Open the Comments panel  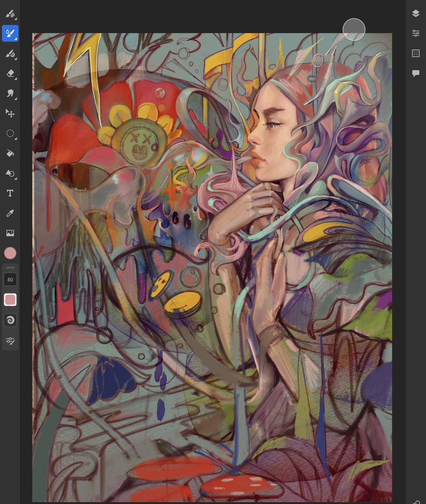click(x=416, y=73)
